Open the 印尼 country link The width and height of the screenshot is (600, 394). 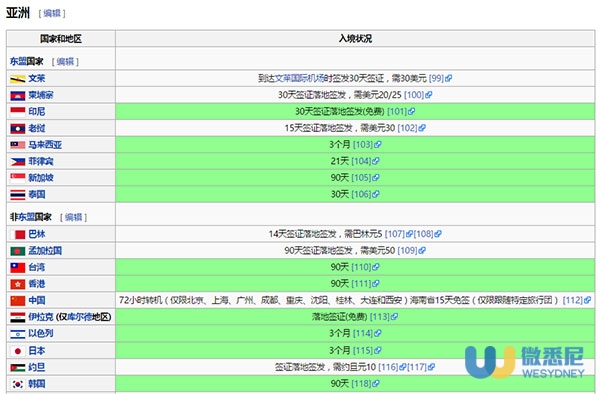(37, 112)
